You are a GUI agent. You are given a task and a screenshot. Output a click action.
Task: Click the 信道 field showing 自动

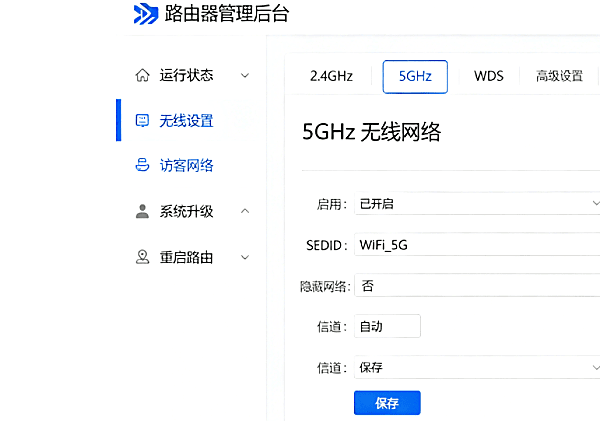point(387,326)
